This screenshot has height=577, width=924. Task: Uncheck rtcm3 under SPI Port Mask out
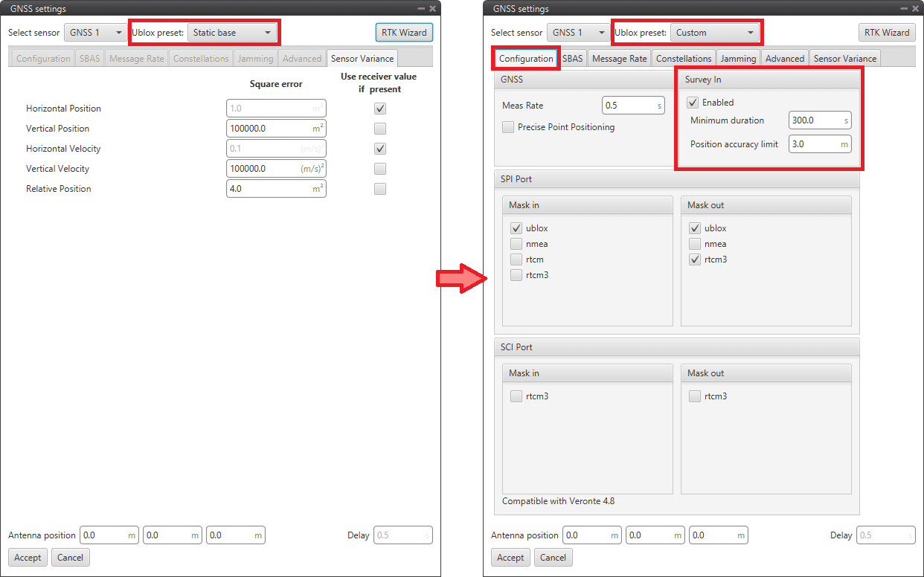(x=695, y=260)
